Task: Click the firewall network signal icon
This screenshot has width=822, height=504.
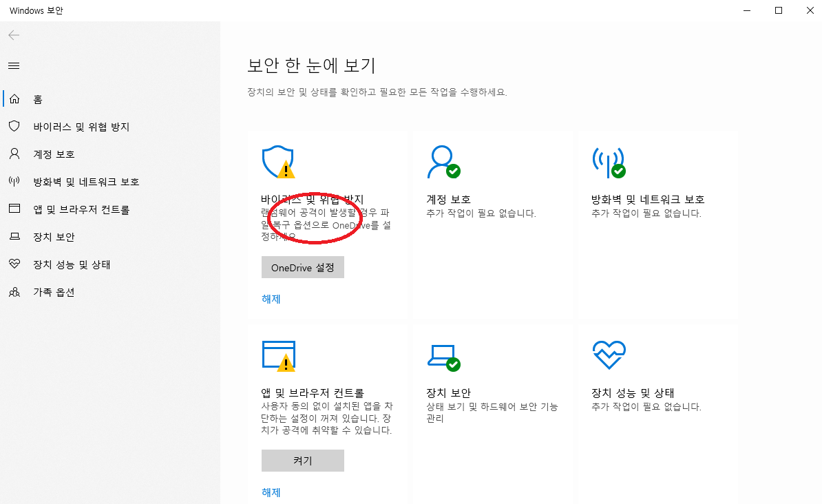Action: [608, 162]
